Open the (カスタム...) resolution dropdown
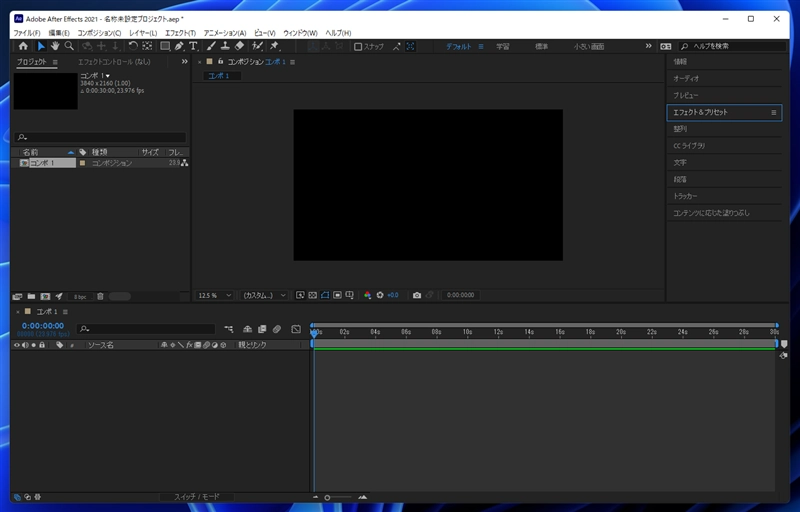 [x=265, y=295]
